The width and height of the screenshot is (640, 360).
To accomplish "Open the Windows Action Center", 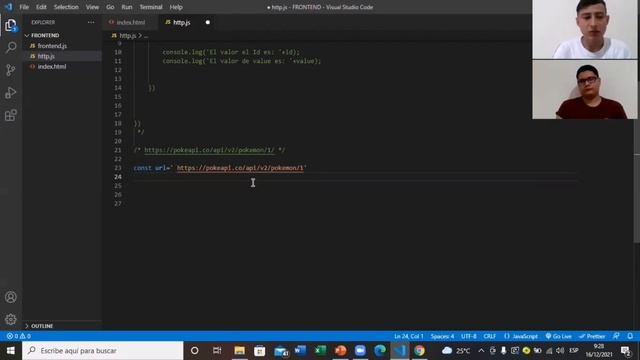I will [626, 351].
